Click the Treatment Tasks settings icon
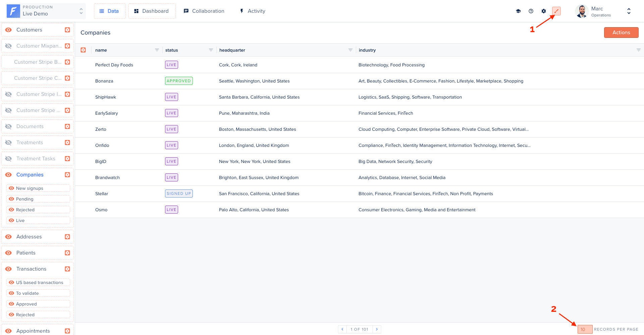644x335 pixels. [67, 159]
